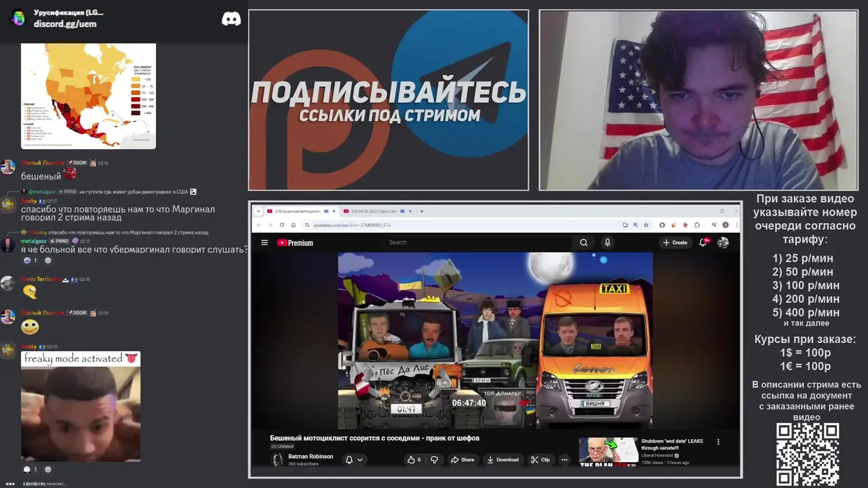
Task: Click the video player frame
Action: pyautogui.click(x=495, y=340)
